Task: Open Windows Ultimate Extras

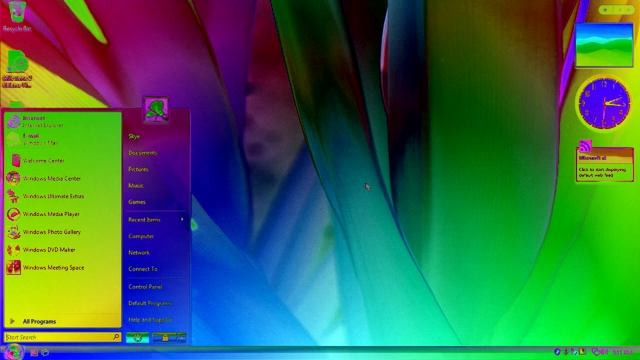Action: (62, 196)
